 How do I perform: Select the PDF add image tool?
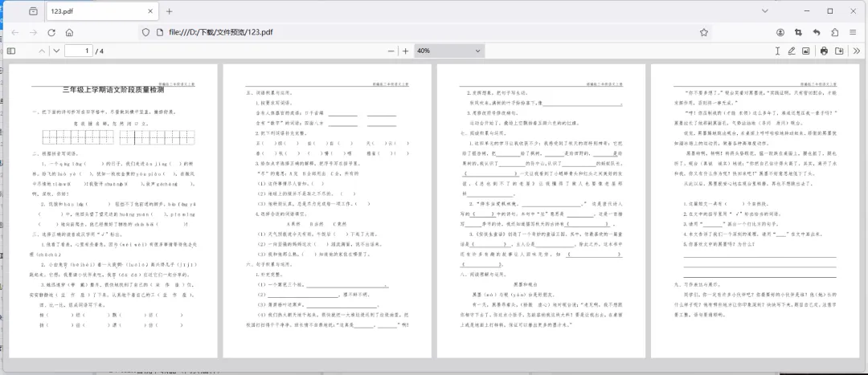pos(806,51)
